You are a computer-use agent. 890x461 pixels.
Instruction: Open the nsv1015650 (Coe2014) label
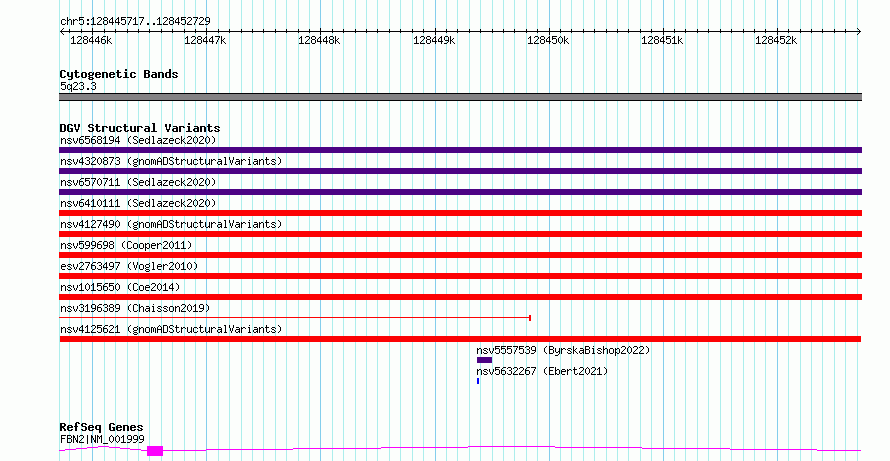click(120, 287)
